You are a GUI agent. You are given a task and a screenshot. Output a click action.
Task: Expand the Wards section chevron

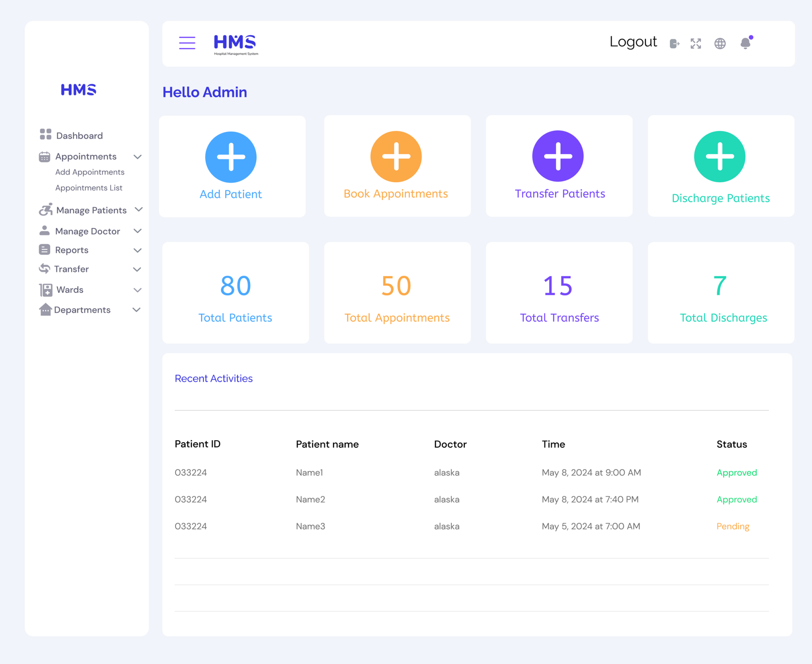138,290
